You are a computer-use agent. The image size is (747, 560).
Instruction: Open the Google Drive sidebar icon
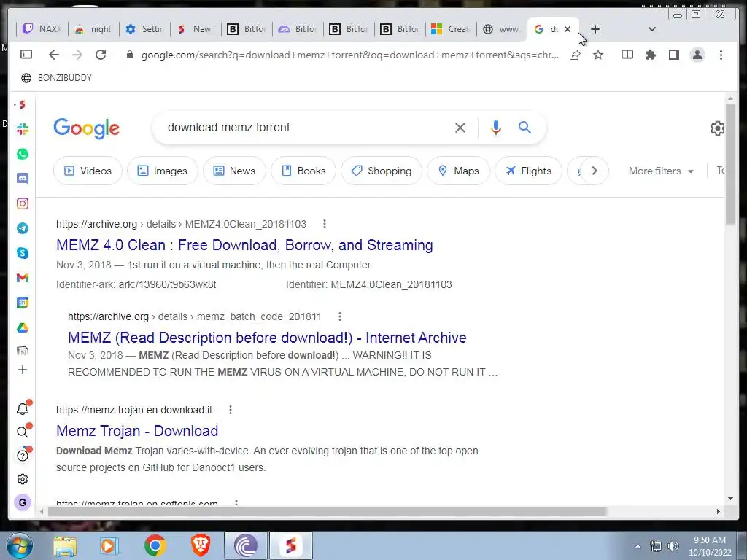tap(23, 327)
